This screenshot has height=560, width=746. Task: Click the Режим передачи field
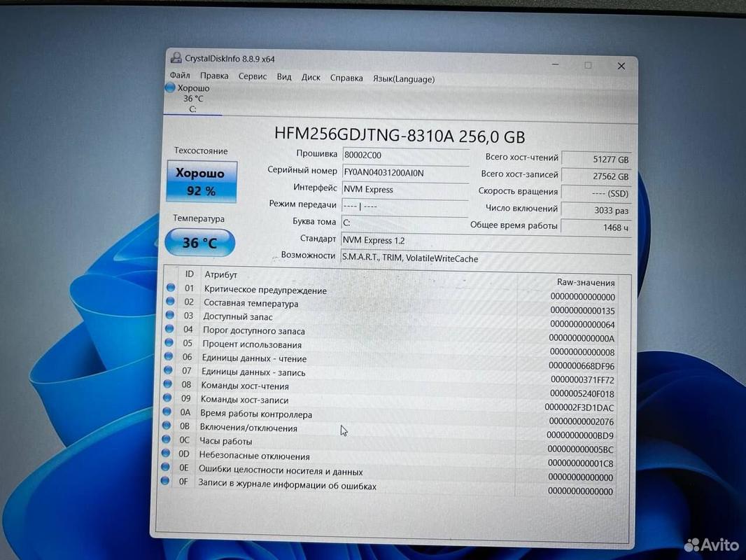tap(404, 206)
